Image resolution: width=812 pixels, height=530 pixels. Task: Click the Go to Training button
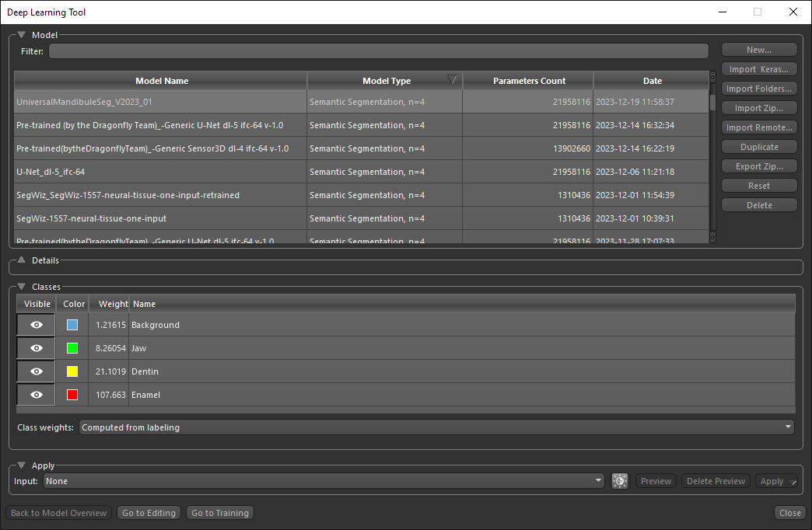220,513
